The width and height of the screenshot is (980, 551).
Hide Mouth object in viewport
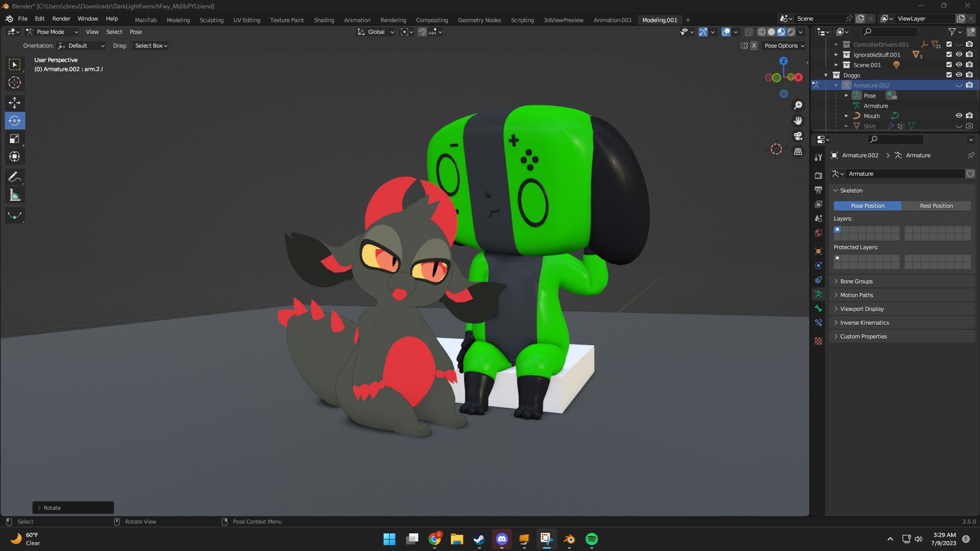[x=959, y=116]
